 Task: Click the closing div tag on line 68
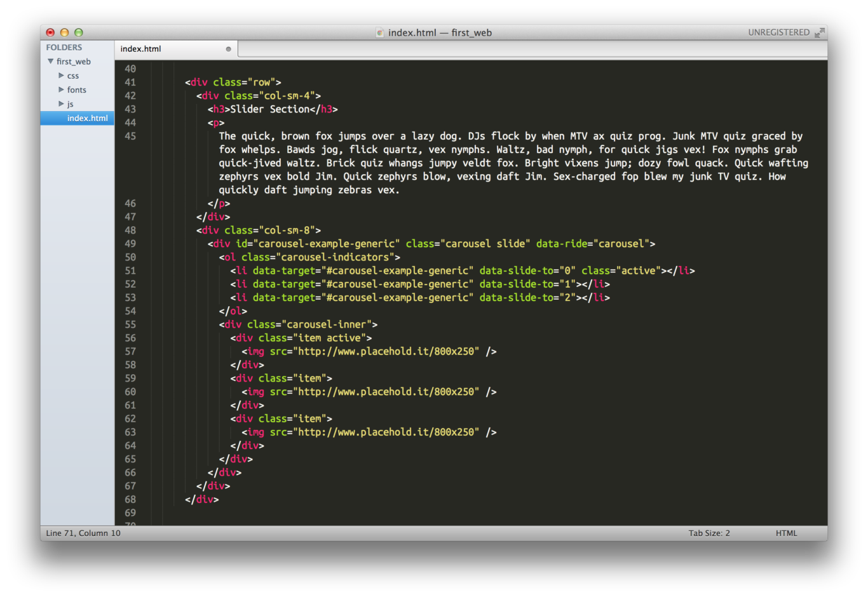pyautogui.click(x=202, y=500)
